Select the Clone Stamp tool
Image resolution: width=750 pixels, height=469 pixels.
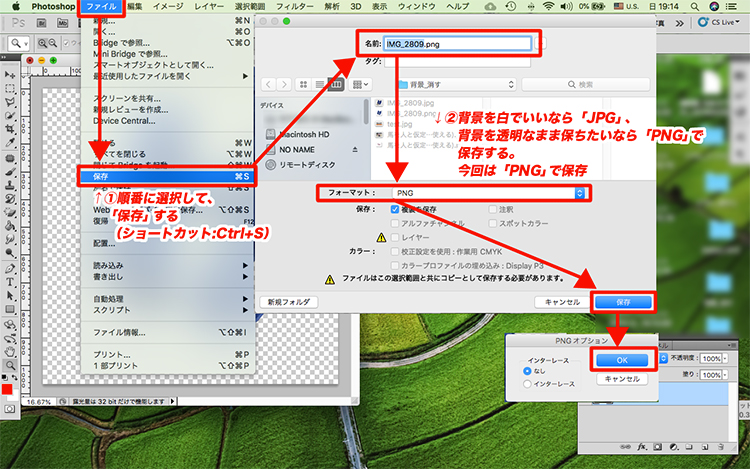pos(10,185)
